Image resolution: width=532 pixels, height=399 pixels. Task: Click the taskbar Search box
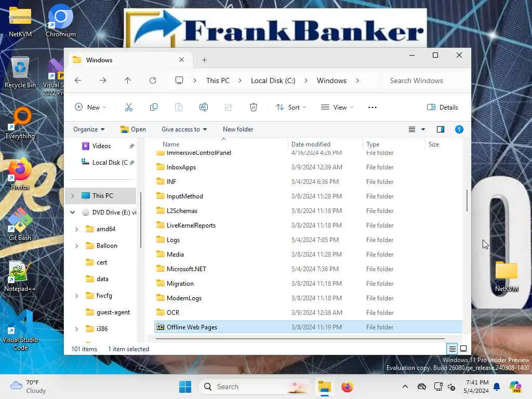[x=255, y=387]
